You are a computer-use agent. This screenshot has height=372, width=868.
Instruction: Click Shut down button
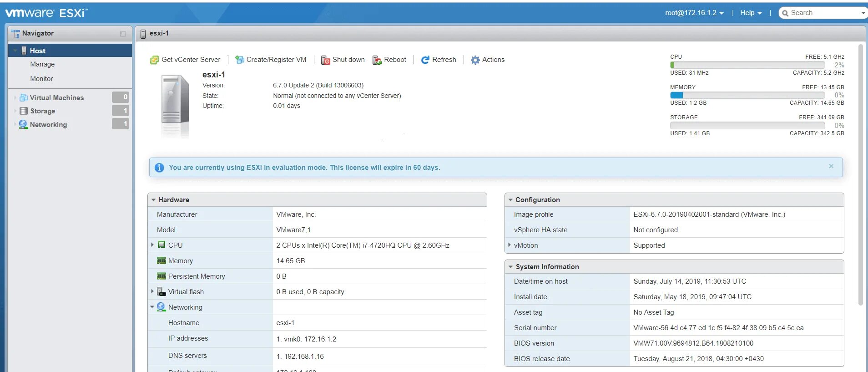[343, 60]
